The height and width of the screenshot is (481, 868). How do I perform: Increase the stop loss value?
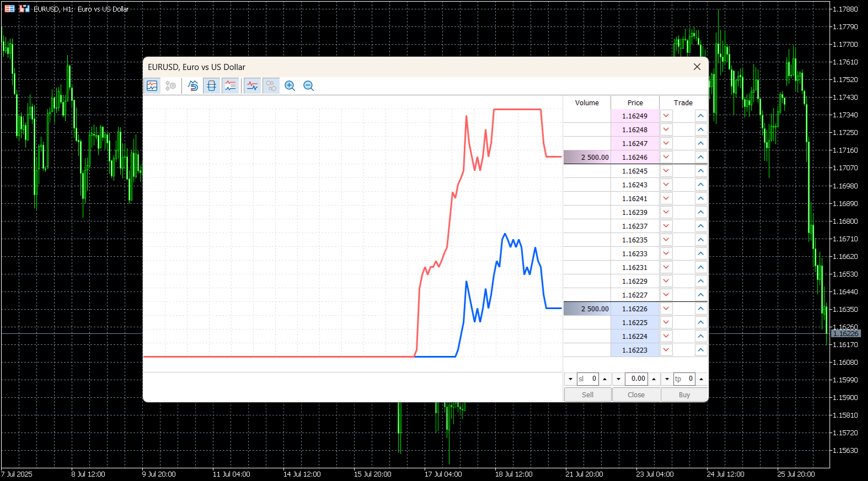605,379
